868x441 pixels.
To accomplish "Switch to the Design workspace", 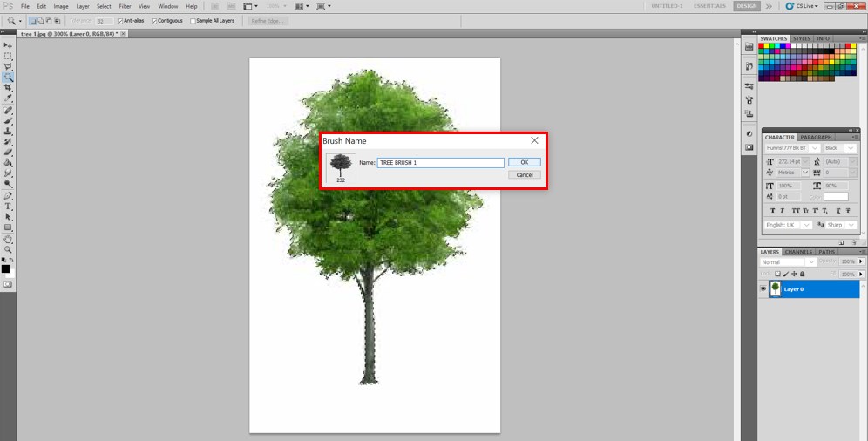I will click(x=746, y=6).
